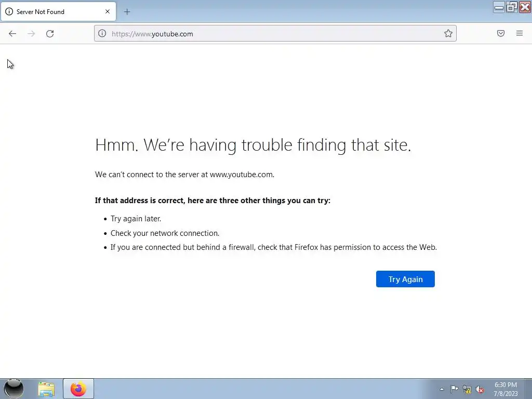Open Action Center flag icon

click(x=454, y=389)
